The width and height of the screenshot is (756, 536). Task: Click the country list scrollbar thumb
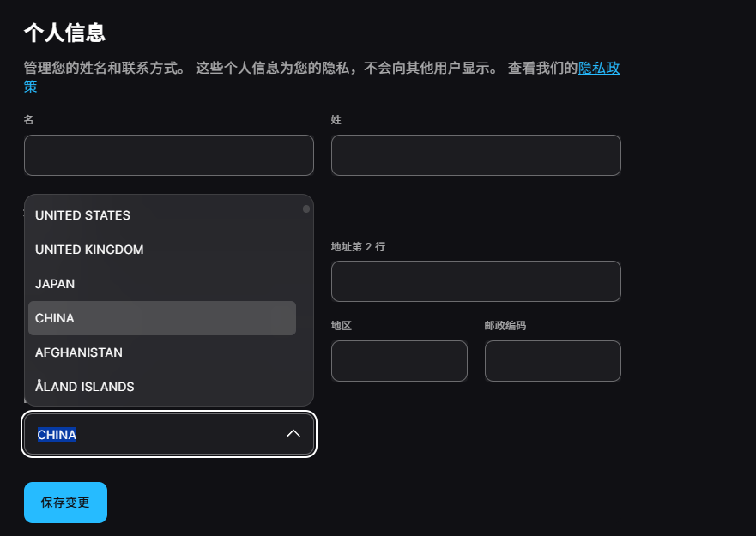[x=306, y=208]
